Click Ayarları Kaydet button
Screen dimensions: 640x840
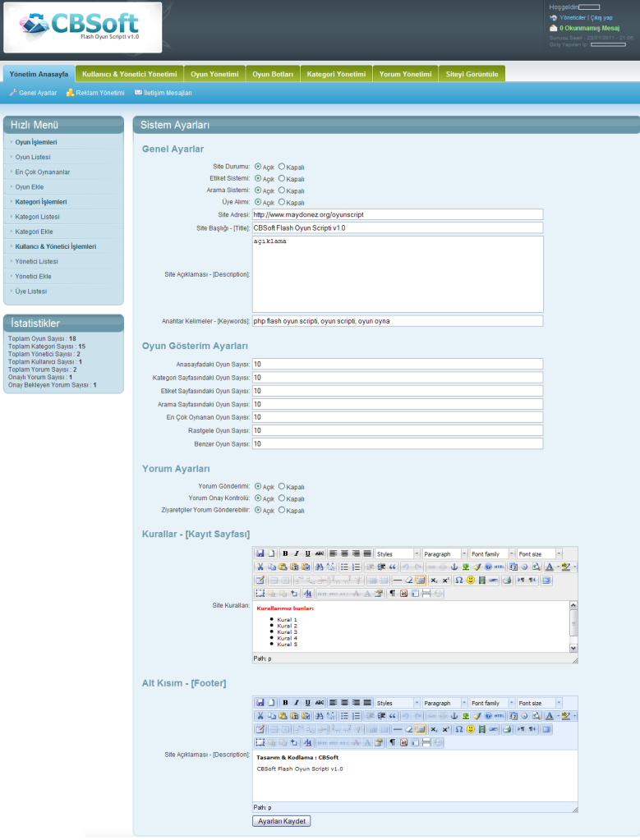[282, 821]
